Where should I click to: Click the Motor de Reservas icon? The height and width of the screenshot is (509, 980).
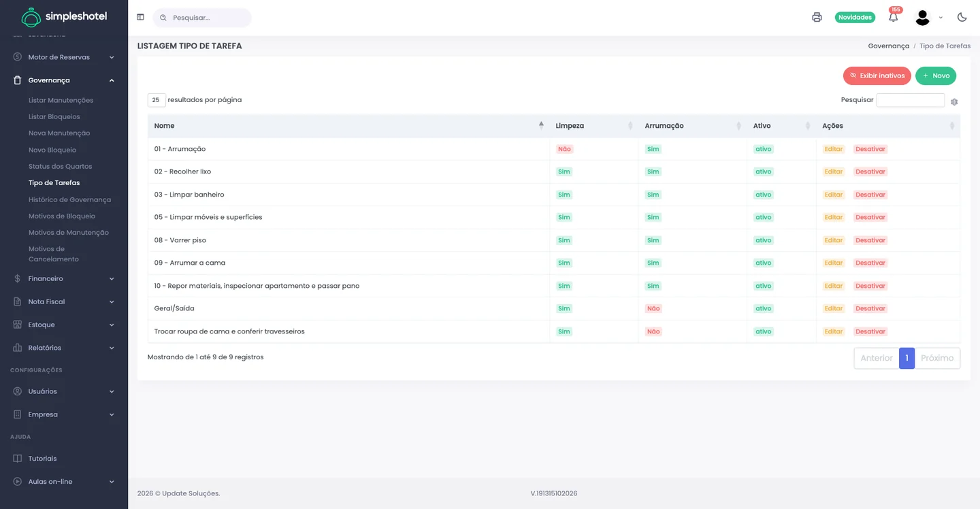tap(18, 57)
